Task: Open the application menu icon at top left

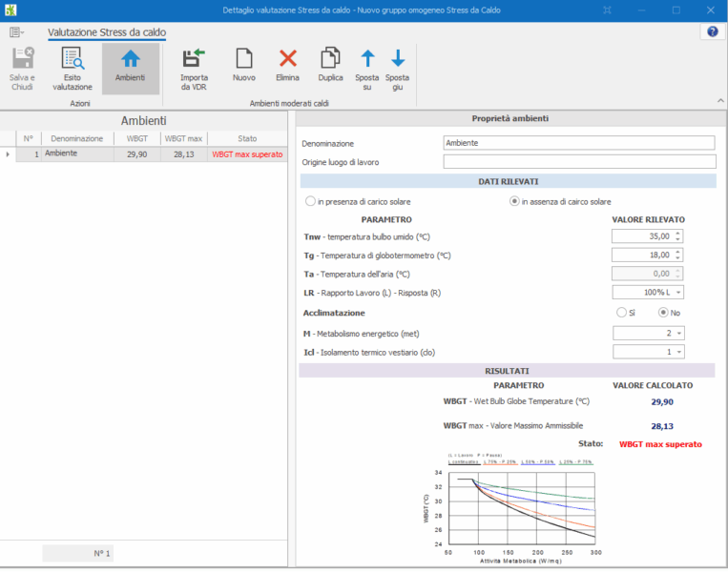Action: tap(16, 32)
